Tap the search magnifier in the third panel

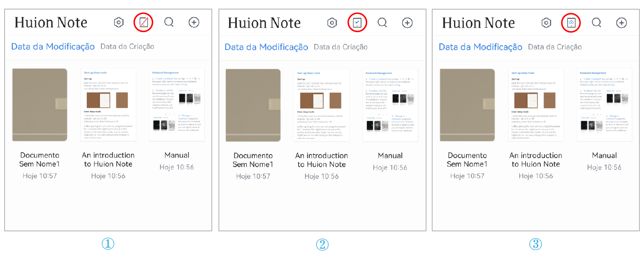tap(596, 23)
